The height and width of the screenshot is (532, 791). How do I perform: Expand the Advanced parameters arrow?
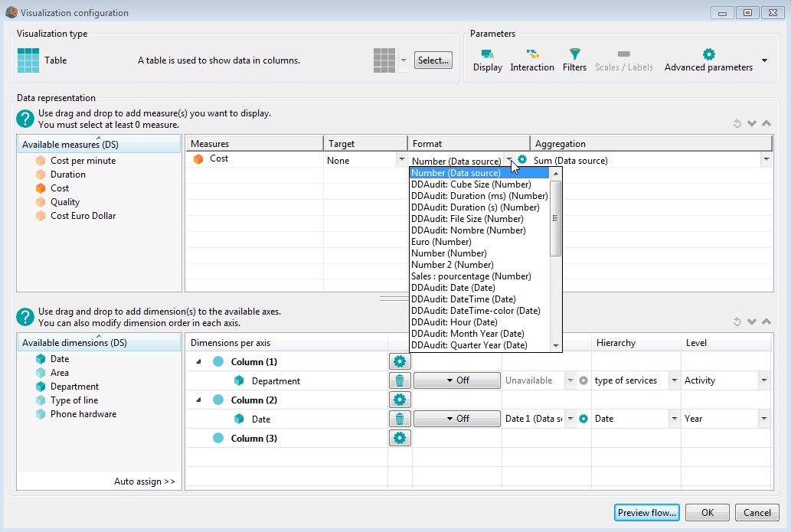(x=765, y=60)
